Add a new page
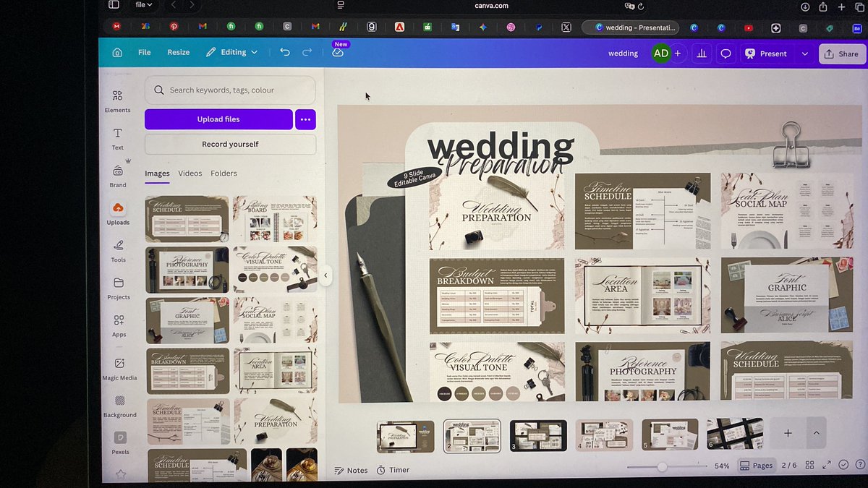 (x=788, y=433)
